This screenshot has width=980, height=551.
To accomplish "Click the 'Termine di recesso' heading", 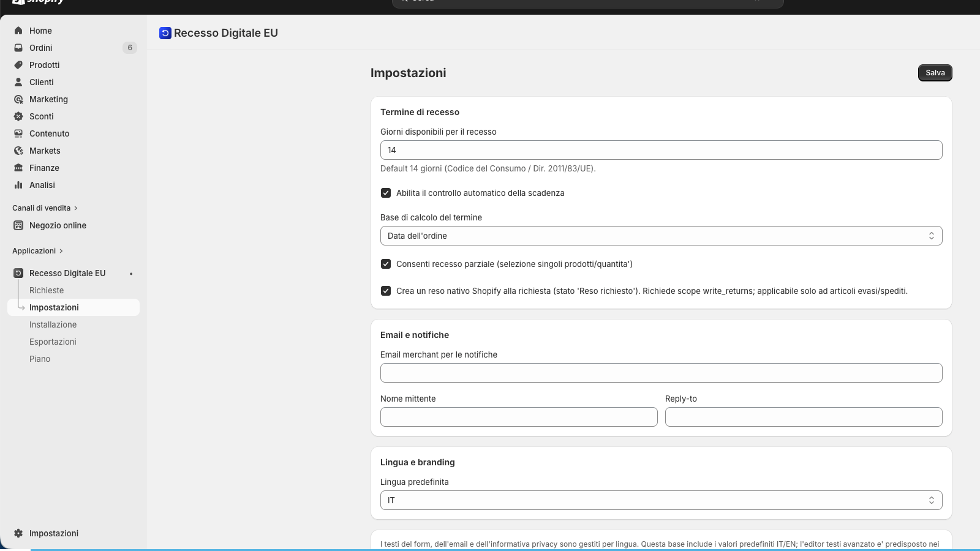I will click(x=420, y=112).
